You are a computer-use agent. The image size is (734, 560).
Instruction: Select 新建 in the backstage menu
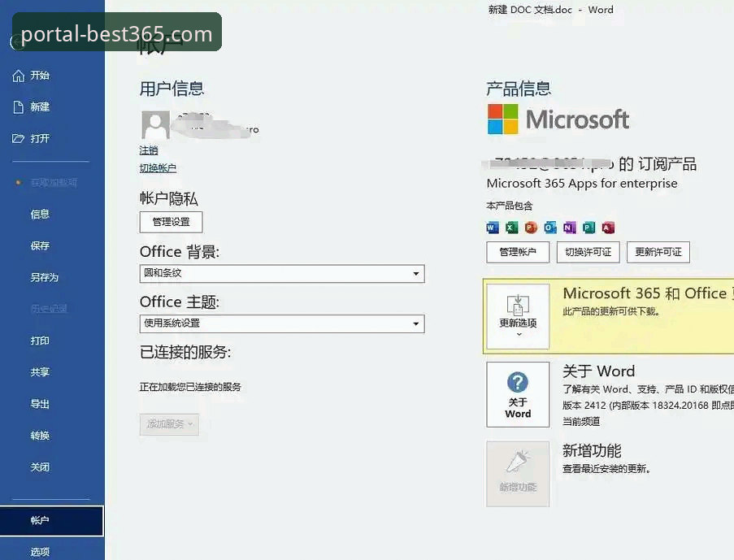coord(40,107)
